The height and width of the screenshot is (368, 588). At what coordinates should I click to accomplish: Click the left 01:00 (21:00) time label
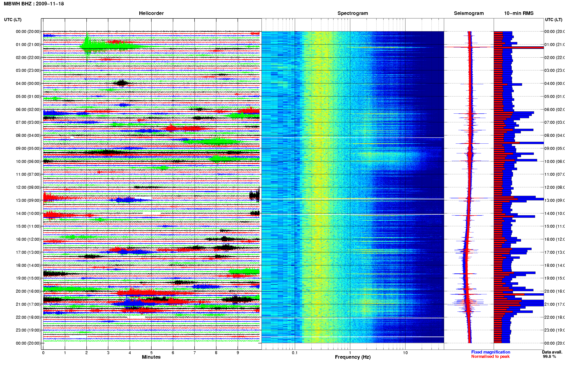point(28,44)
